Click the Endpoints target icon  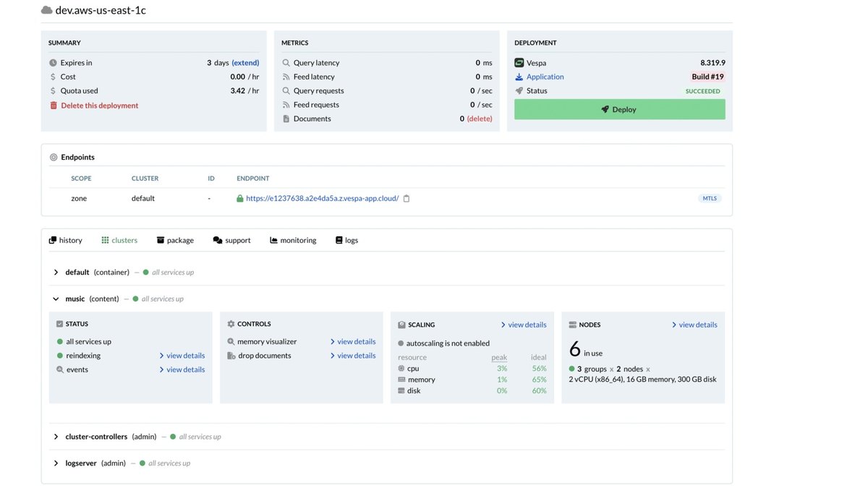pyautogui.click(x=54, y=157)
